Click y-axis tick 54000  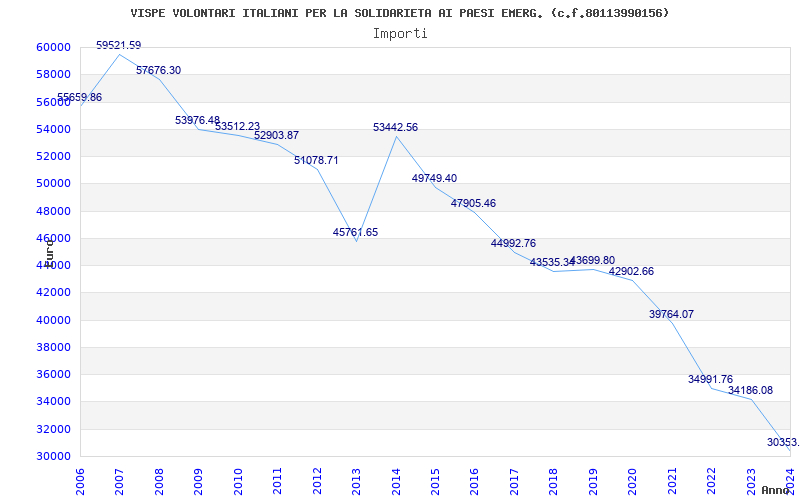pos(53,129)
